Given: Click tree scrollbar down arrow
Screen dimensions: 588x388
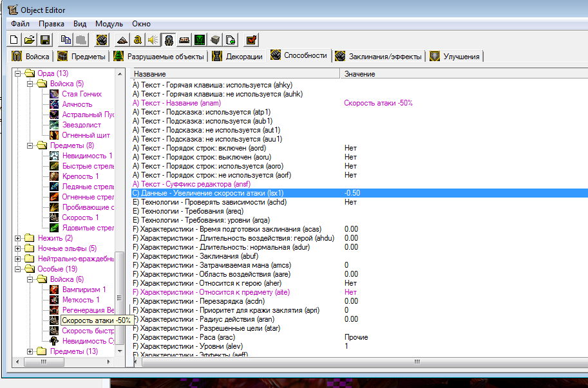Looking at the screenshot, I should (x=120, y=351).
